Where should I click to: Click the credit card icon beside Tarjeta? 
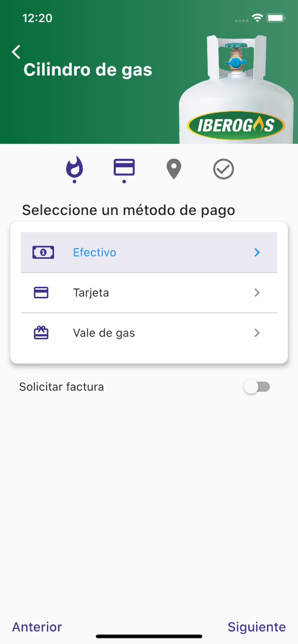pyautogui.click(x=41, y=292)
